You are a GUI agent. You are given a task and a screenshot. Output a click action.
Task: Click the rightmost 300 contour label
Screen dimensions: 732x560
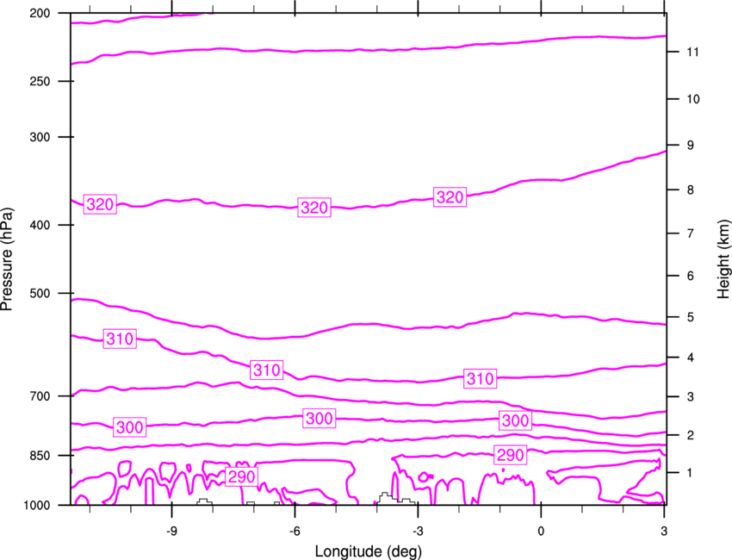515,420
